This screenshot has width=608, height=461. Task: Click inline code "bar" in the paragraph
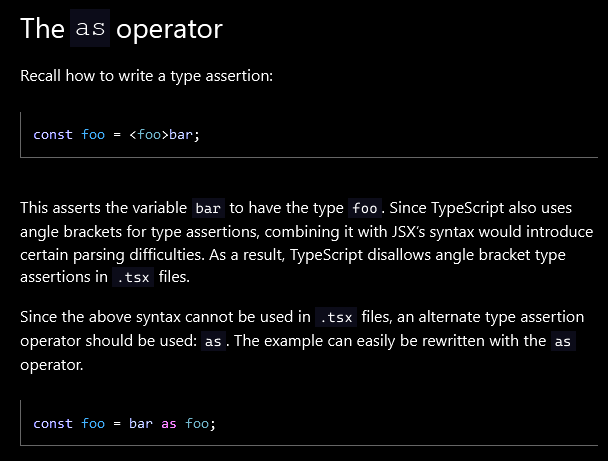click(x=208, y=209)
